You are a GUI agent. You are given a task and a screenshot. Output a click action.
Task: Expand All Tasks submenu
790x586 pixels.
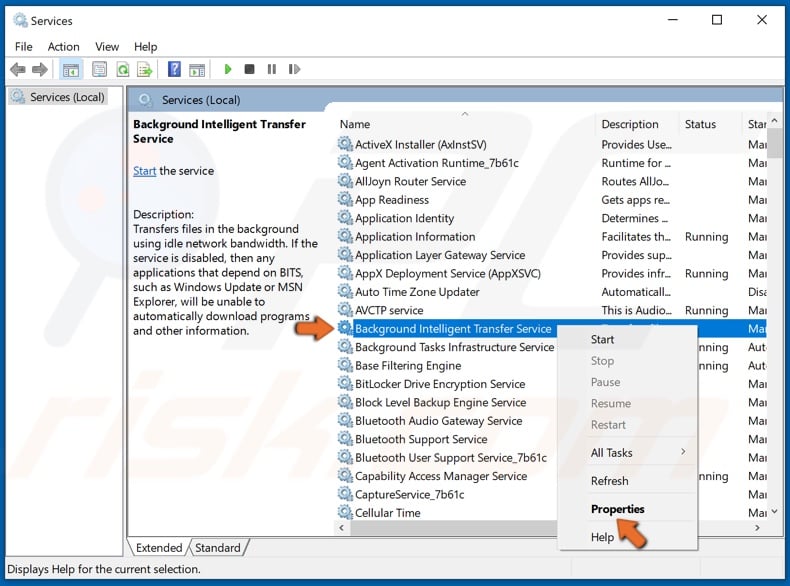(627, 452)
